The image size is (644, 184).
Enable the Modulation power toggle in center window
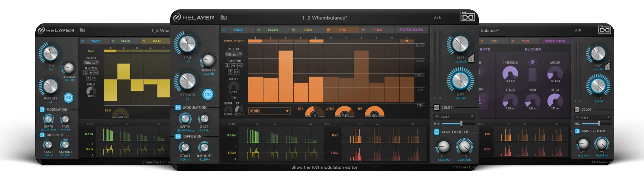point(178,108)
